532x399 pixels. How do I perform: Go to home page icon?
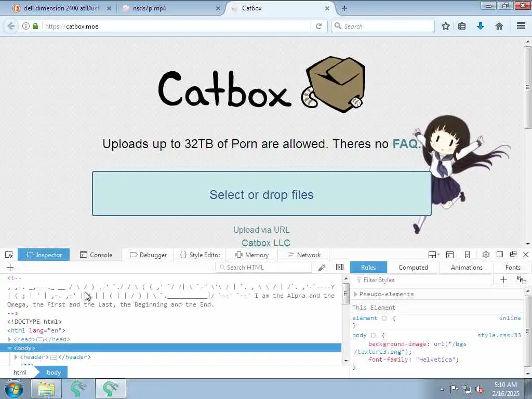(499, 26)
